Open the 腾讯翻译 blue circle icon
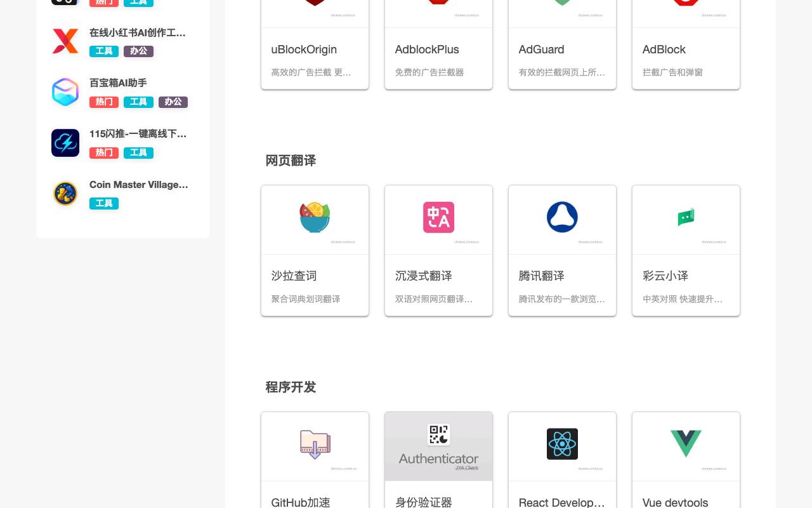The height and width of the screenshot is (508, 812). click(x=562, y=217)
